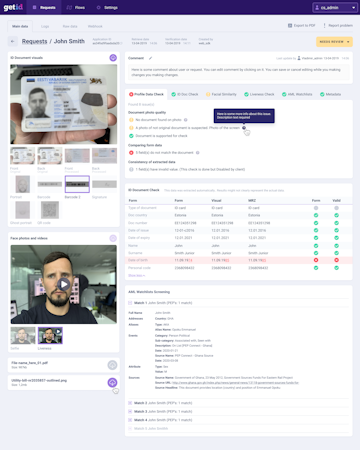Image resolution: width=360 pixels, height=450 pixels.
Task: Click the edit pencil next to Comment
Action: [x=150, y=58]
